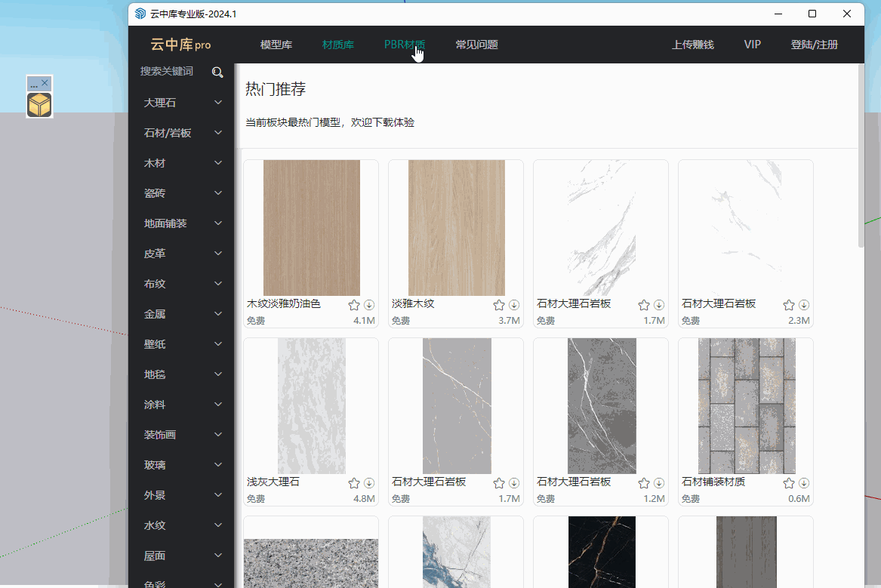Viewport: 881px width, 588px height.
Task: Expand the 大理石 category
Action: (218, 103)
